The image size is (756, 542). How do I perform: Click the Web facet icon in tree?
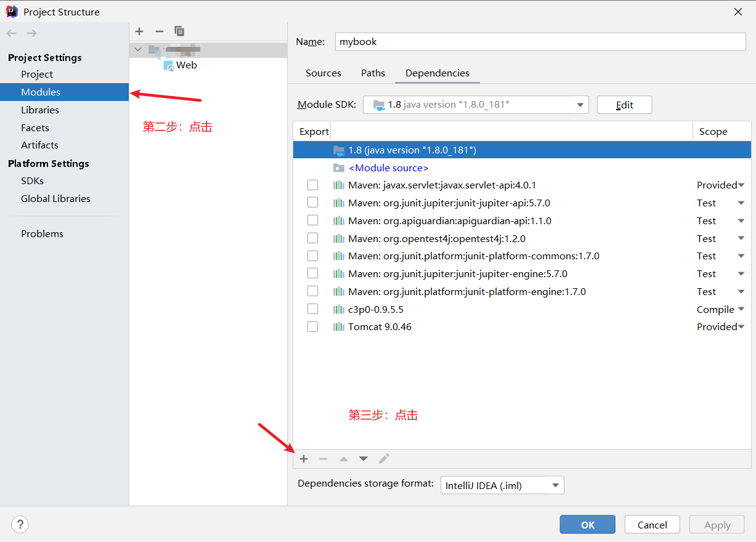click(168, 65)
